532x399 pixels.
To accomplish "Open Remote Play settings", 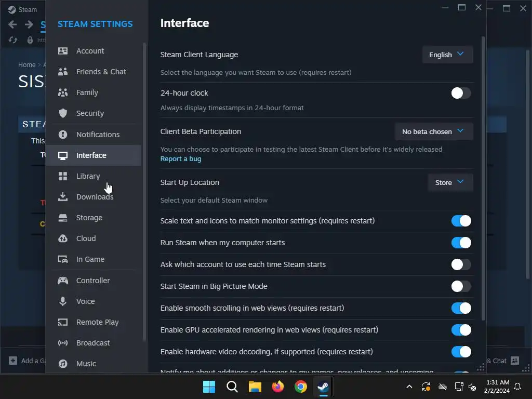I will pos(94,322).
